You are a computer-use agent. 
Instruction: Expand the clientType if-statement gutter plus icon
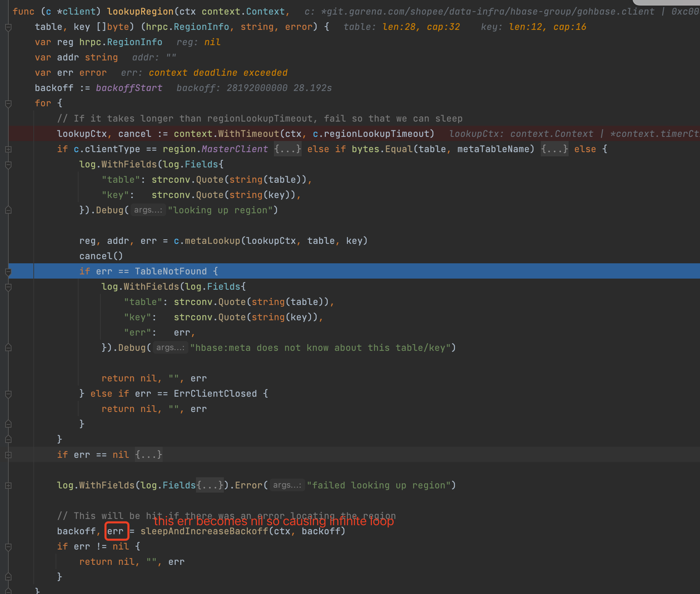coord(9,149)
